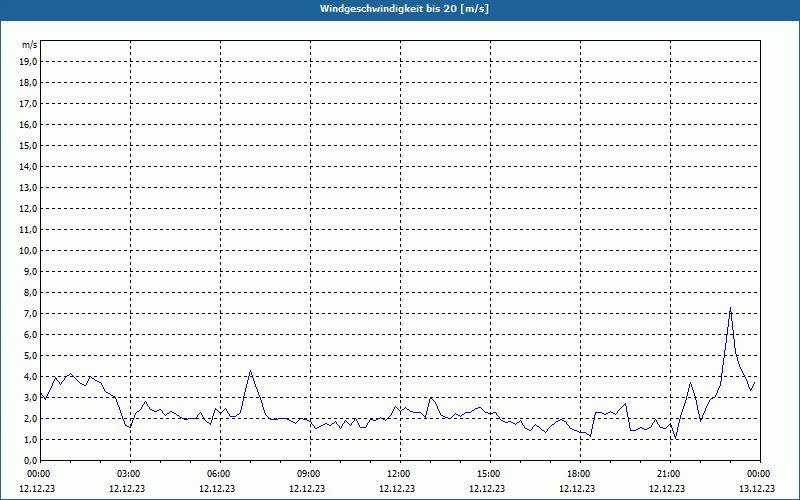The height and width of the screenshot is (500, 800).
Task: Click the '4,0' y-axis tick value
Action: tap(30, 377)
